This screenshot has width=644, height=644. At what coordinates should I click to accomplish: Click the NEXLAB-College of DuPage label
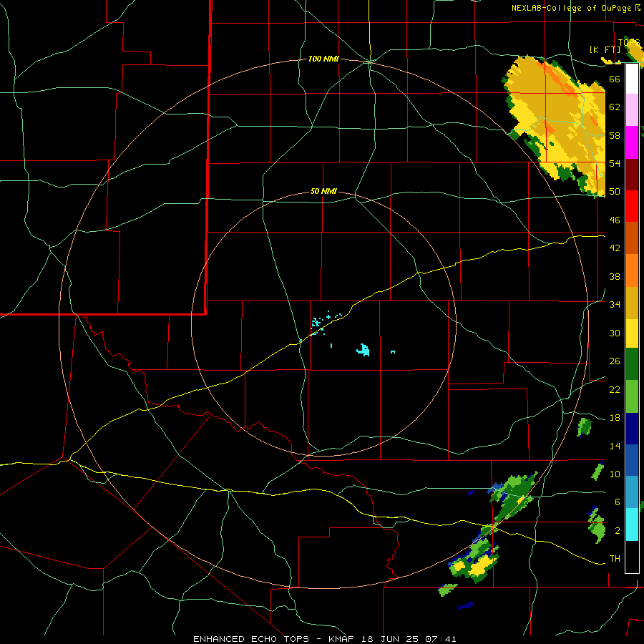pyautogui.click(x=571, y=8)
